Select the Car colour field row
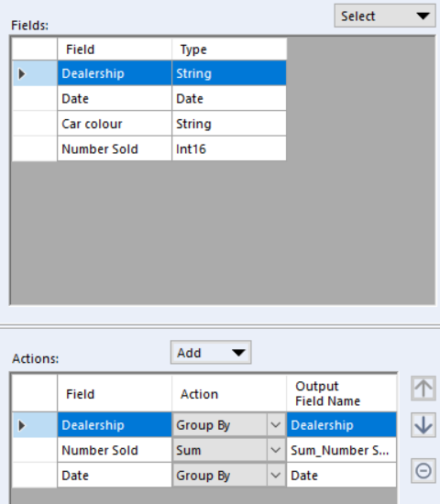 click(x=149, y=124)
